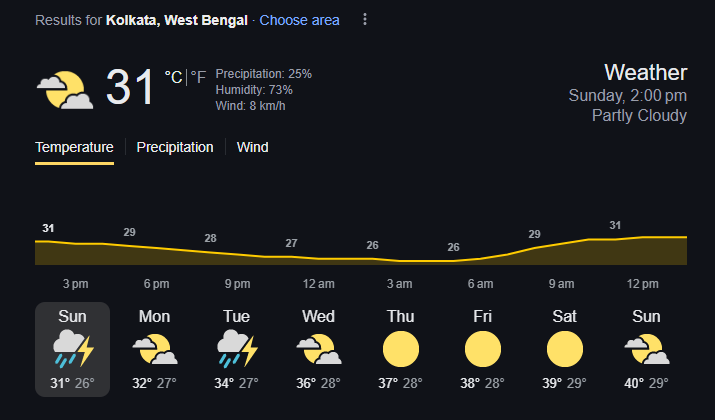This screenshot has width=715, height=420.
Task: Select Thursday's sunny forecast icon
Action: [x=400, y=349]
